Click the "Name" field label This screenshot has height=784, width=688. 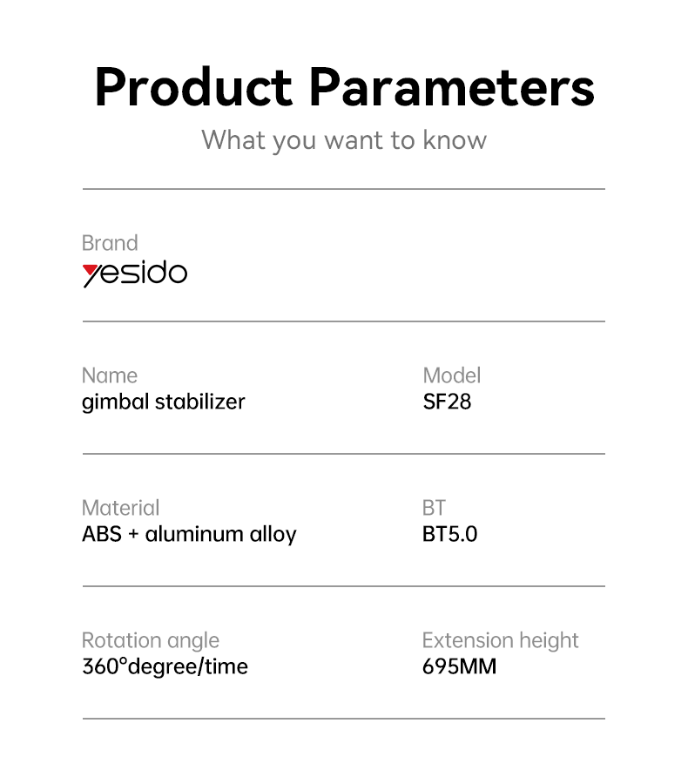pos(110,375)
